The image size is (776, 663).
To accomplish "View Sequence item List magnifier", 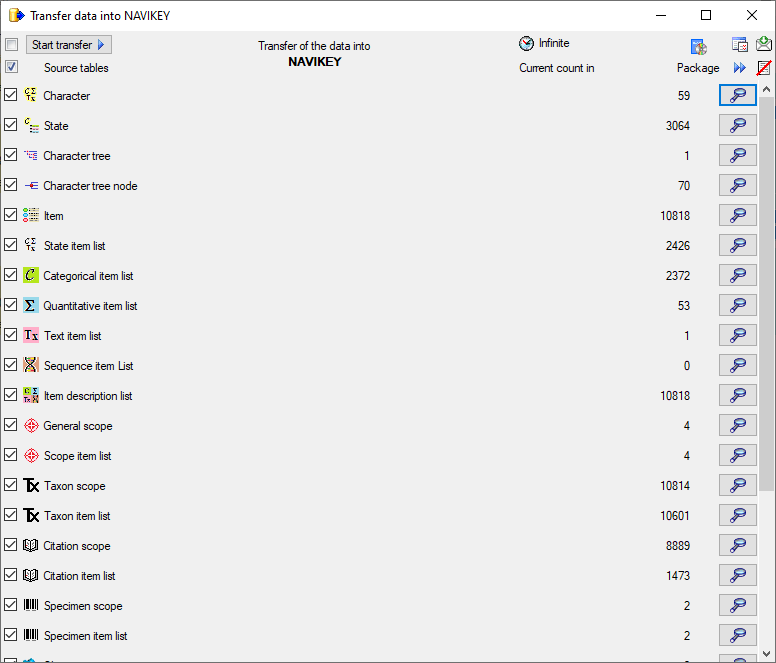I will [737, 365].
